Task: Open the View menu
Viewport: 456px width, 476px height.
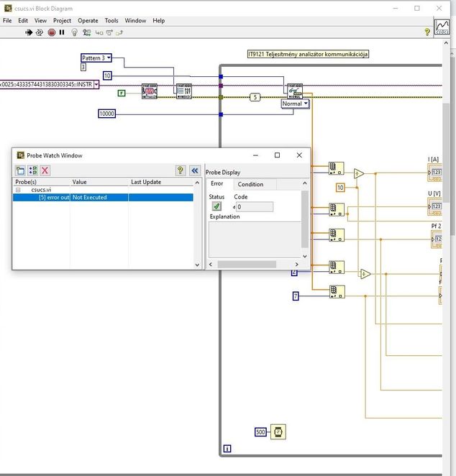Action: click(40, 21)
